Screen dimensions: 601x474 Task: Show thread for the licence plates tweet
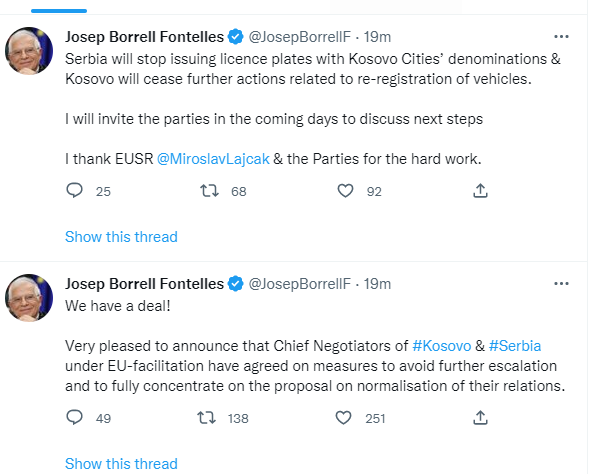pyautogui.click(x=121, y=237)
